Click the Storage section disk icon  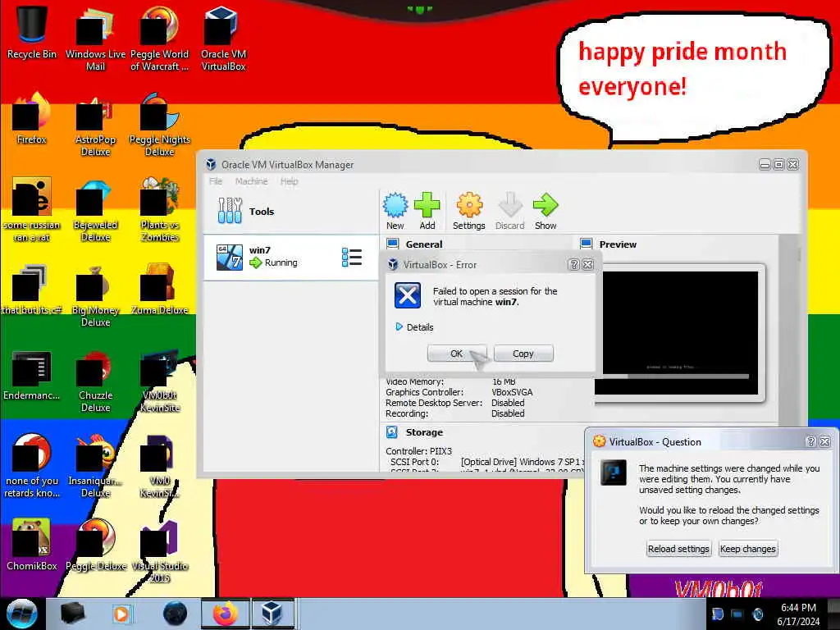[x=392, y=431]
